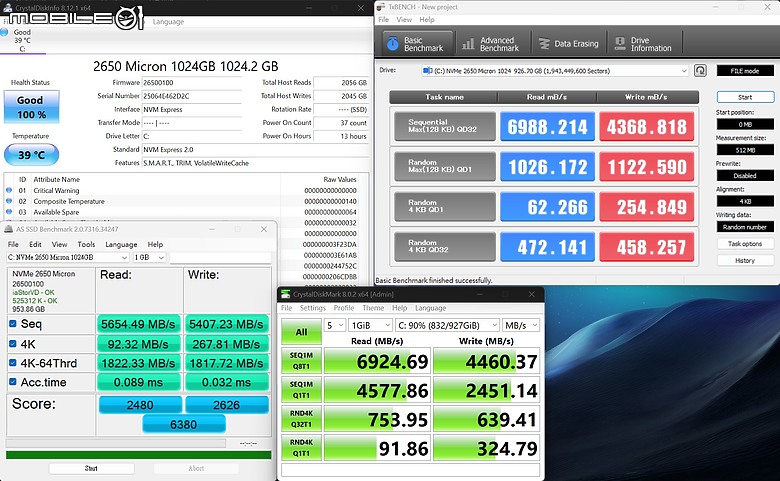Open the TxBENCH View menu

(404, 19)
